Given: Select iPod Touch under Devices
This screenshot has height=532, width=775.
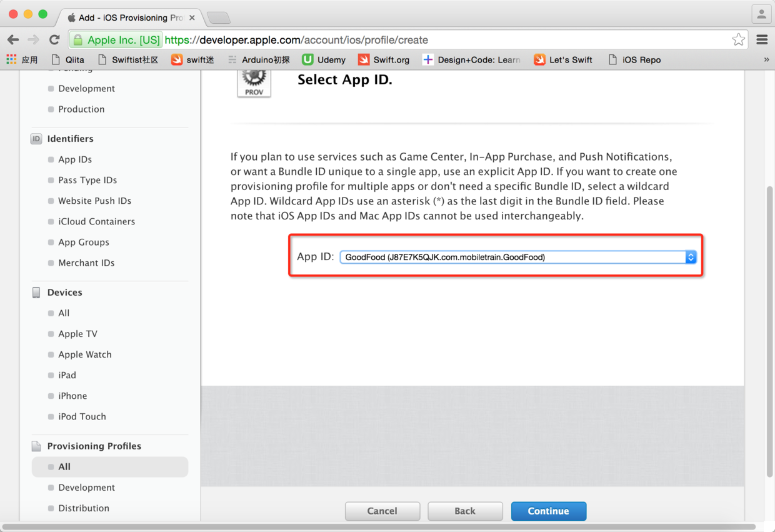Looking at the screenshot, I should coord(82,416).
